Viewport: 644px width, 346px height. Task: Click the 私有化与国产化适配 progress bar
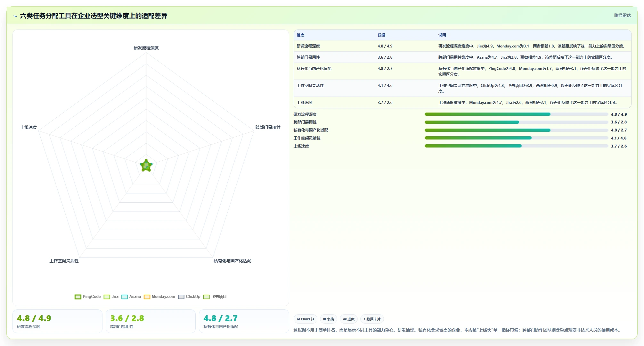pos(516,130)
